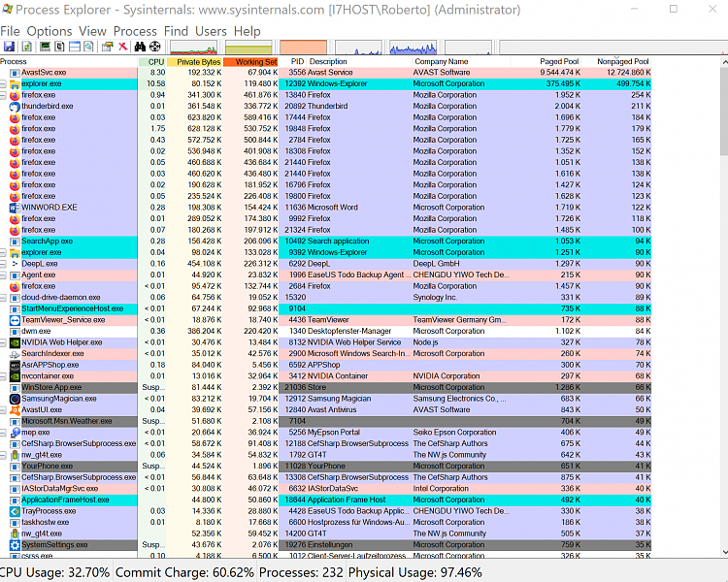Image resolution: width=728 pixels, height=582 pixels.
Task: Click the TeamViewer icon beside TeamViewer_Service.exe
Action: pos(15,320)
